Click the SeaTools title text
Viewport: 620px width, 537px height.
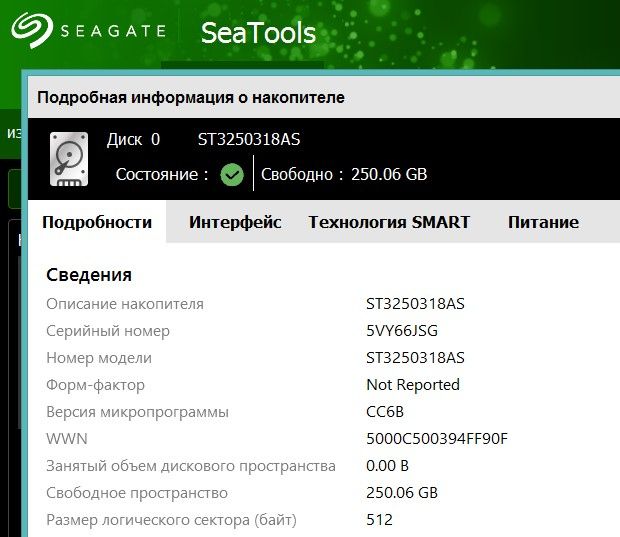click(258, 32)
